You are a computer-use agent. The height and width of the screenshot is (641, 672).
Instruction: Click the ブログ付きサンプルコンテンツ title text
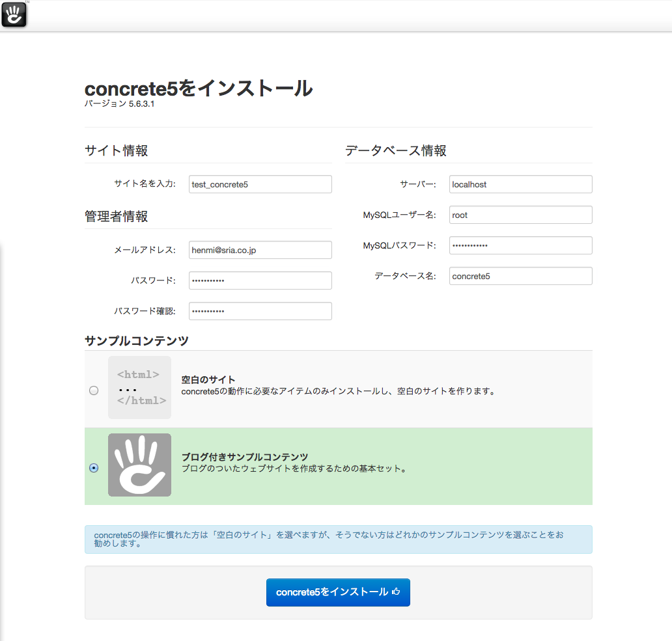pos(245,457)
